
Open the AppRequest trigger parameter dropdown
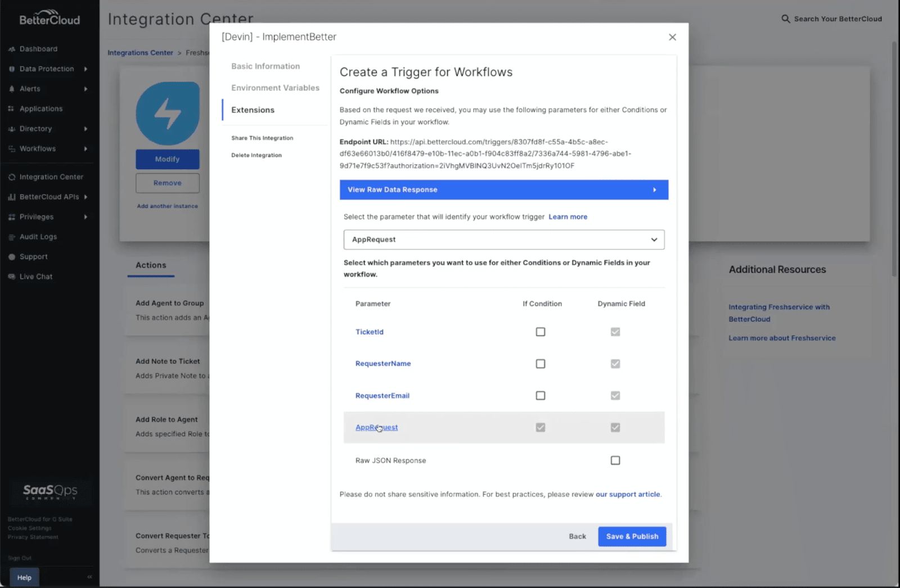click(504, 239)
